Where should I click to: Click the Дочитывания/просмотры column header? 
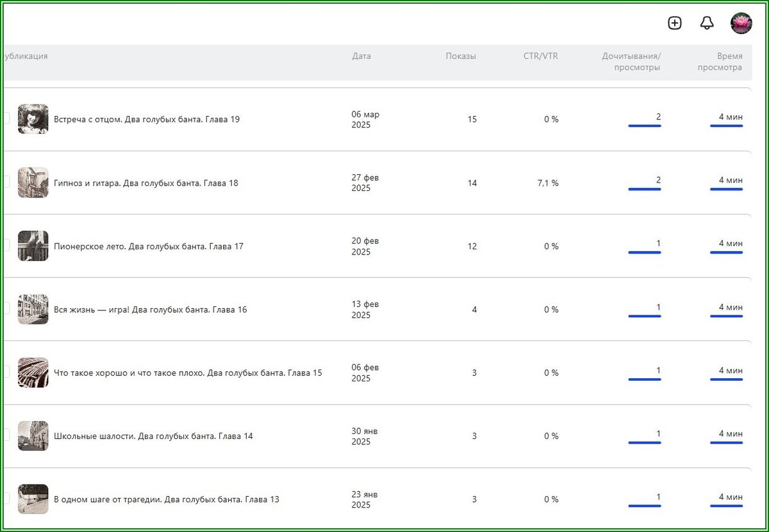tap(631, 62)
